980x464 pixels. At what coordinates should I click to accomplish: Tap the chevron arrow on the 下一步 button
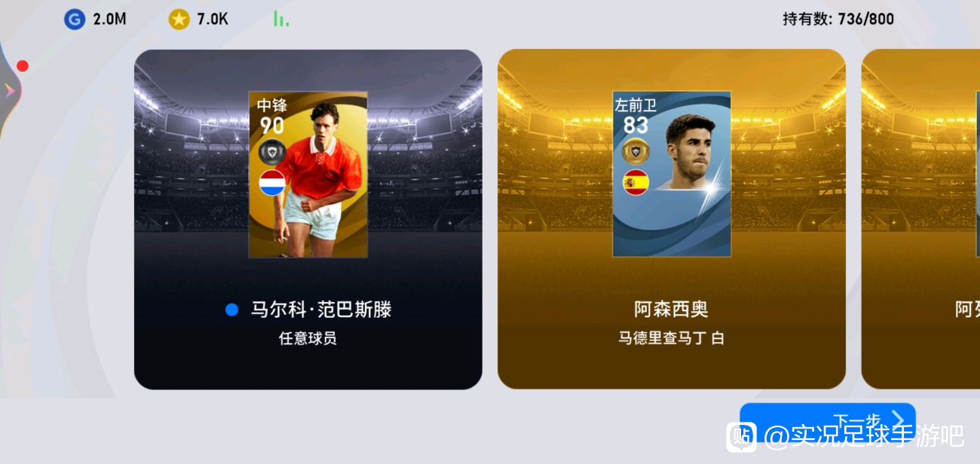[x=897, y=420]
